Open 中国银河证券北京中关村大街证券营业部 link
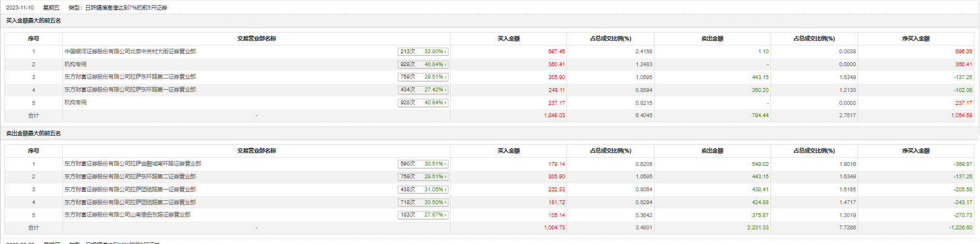The height and width of the screenshot is (244, 980). [x=130, y=52]
